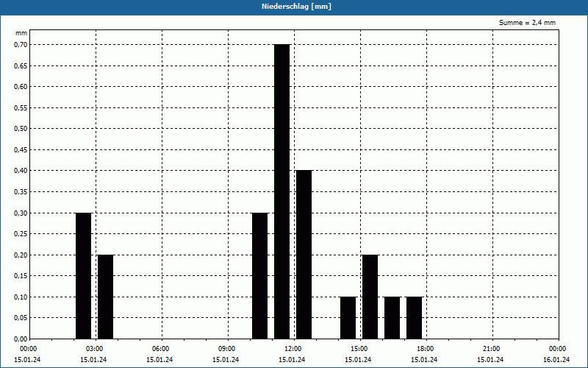Image resolution: width=588 pixels, height=368 pixels.
Task: Click the 0,70 y-axis label
Action: pyautogui.click(x=21, y=45)
